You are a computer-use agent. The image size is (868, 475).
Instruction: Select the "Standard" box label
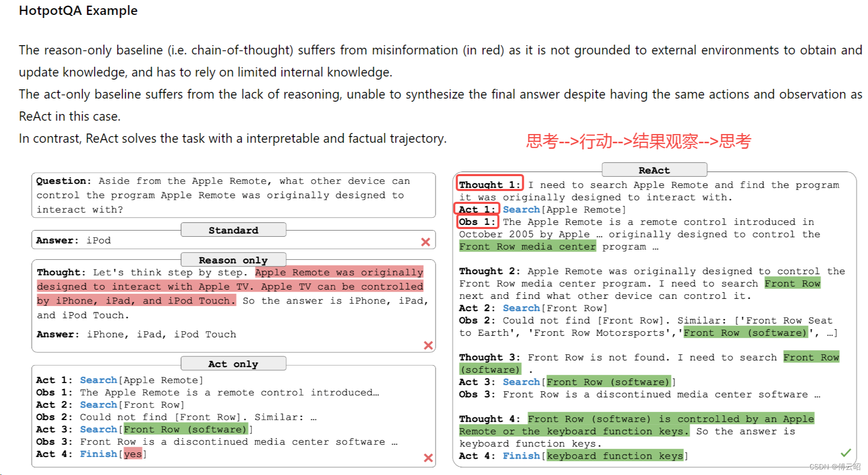click(233, 230)
